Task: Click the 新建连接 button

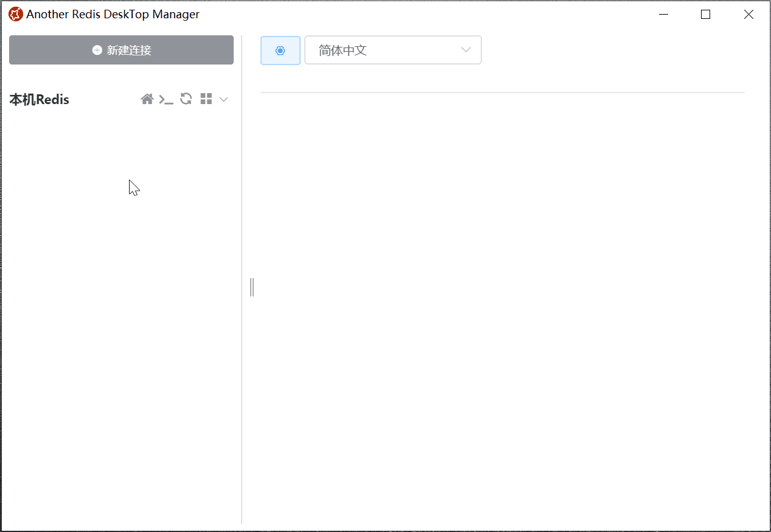Action: tap(121, 50)
